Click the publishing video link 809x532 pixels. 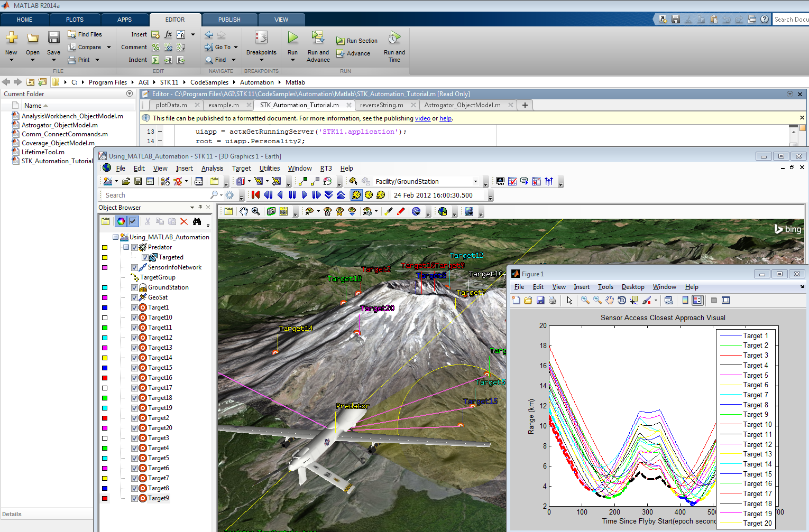click(422, 118)
